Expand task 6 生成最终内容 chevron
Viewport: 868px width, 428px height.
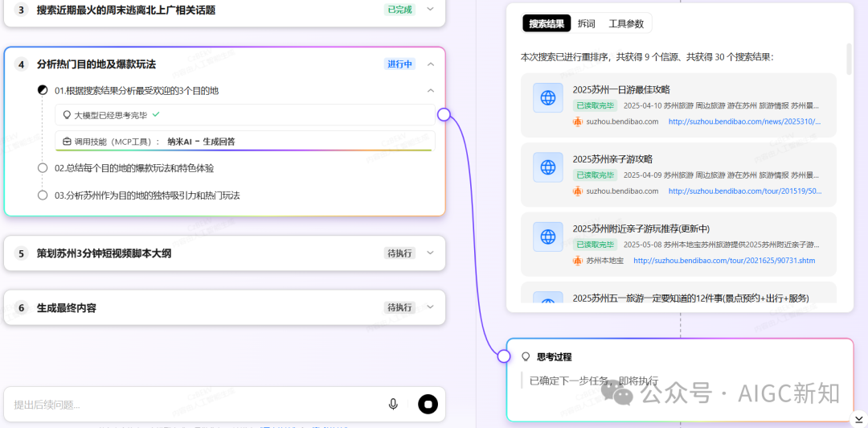click(431, 307)
